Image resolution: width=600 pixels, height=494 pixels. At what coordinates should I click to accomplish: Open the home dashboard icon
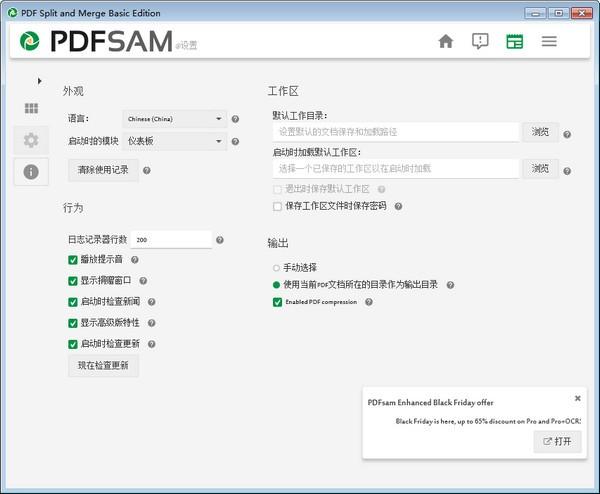pos(446,41)
